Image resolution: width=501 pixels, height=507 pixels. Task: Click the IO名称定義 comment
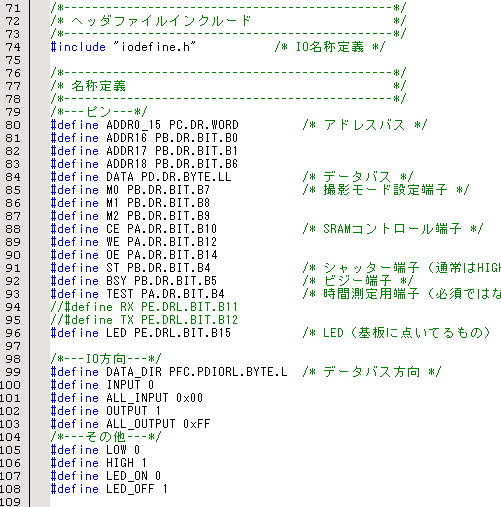[x=330, y=47]
